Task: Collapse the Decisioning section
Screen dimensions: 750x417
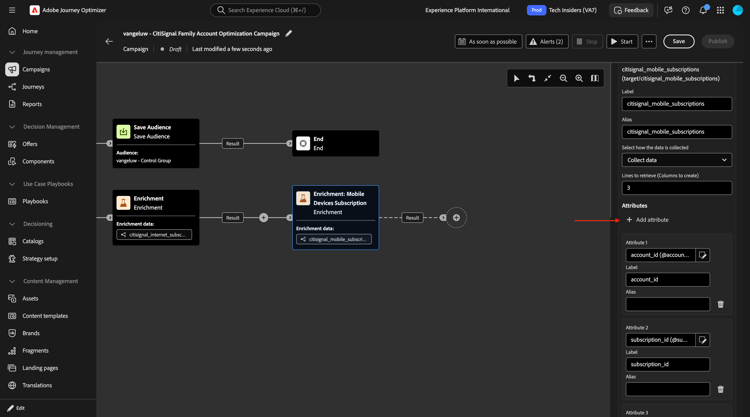Action: [12, 224]
